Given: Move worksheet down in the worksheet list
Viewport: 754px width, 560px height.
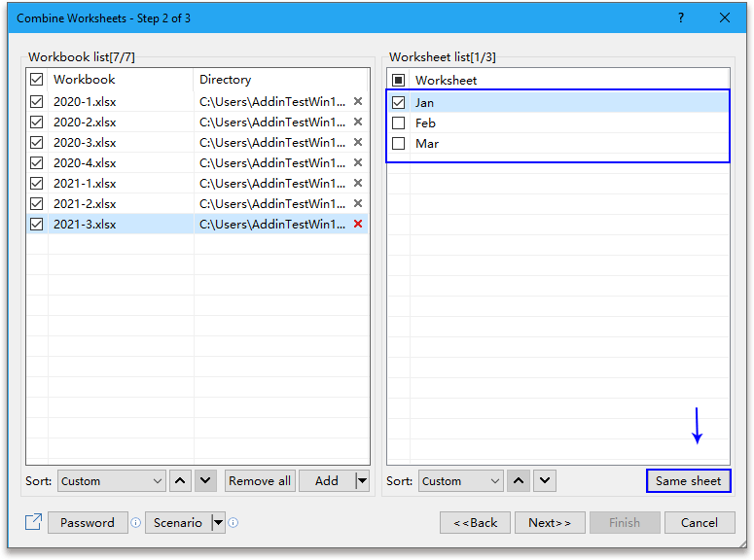Looking at the screenshot, I should [545, 480].
